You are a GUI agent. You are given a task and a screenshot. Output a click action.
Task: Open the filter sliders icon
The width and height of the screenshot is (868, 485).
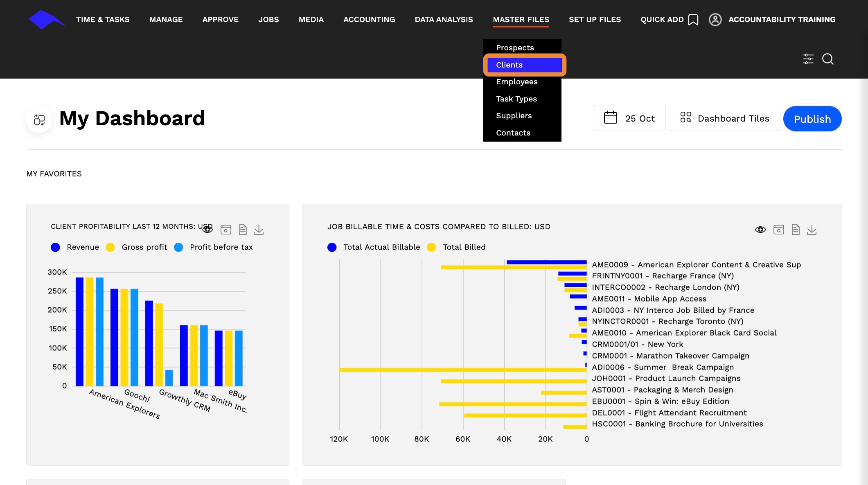(808, 59)
